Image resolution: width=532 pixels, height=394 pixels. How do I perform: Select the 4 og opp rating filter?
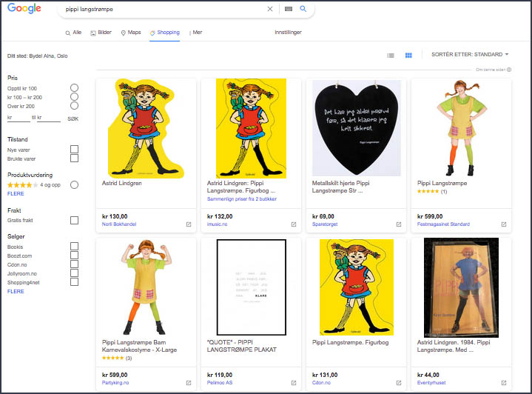(74, 184)
